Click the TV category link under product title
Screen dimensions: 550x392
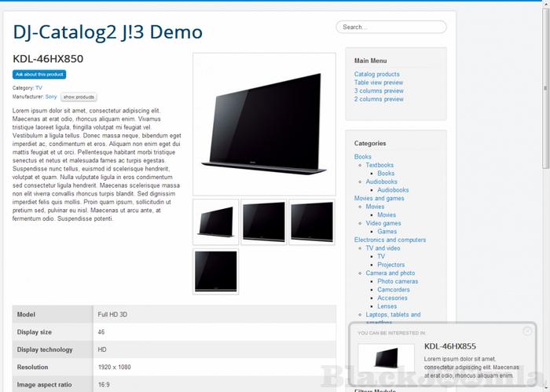tap(38, 88)
